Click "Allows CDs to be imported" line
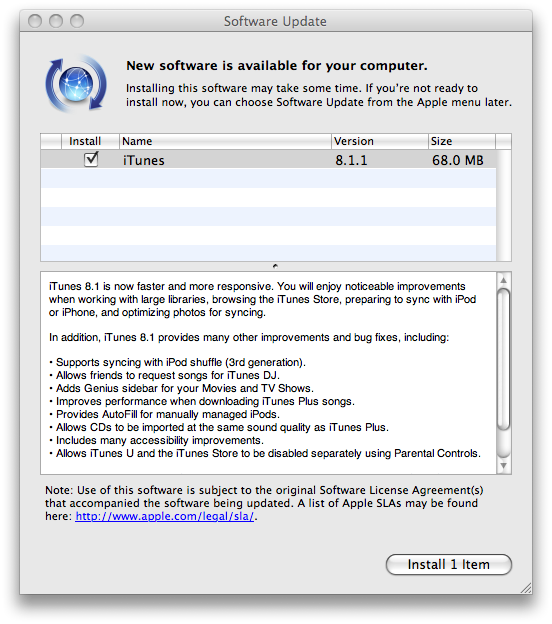Screen dimensions: 552x624 (219, 427)
